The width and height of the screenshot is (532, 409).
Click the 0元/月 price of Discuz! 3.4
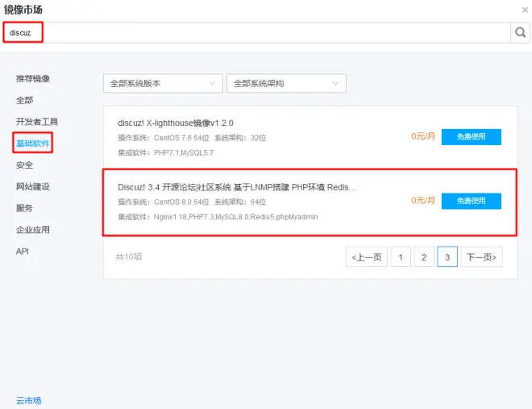tap(423, 201)
